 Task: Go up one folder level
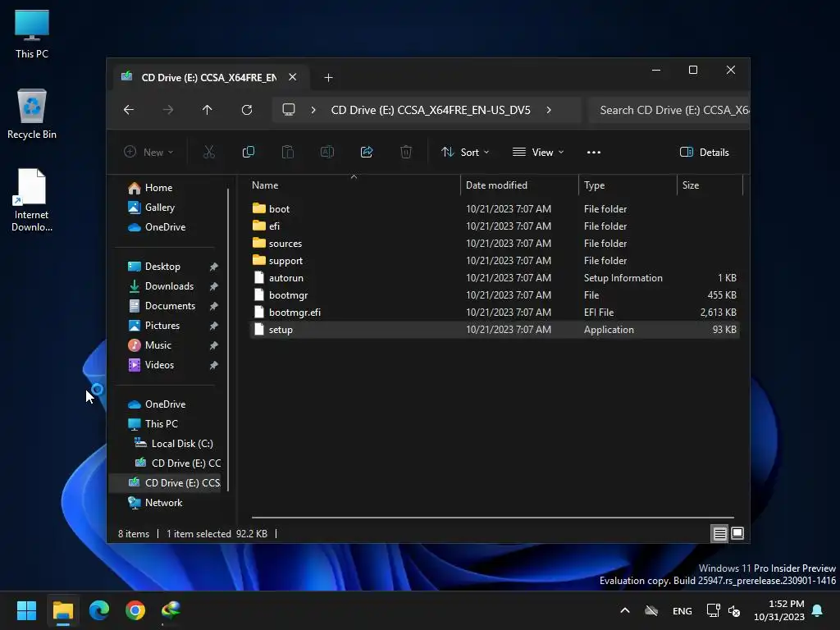pos(208,110)
